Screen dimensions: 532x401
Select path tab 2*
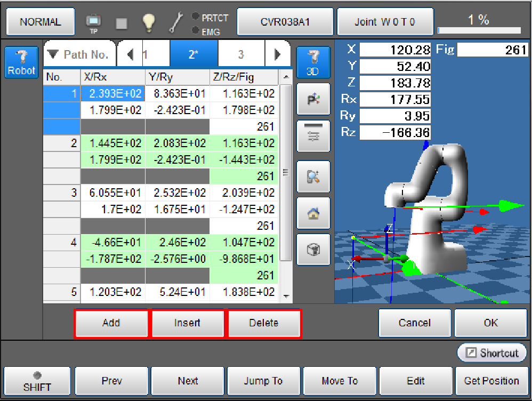(x=193, y=54)
